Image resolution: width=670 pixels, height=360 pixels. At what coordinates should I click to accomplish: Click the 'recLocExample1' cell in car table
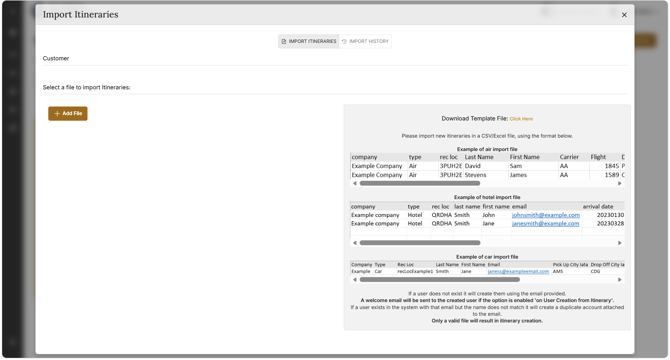(415, 272)
